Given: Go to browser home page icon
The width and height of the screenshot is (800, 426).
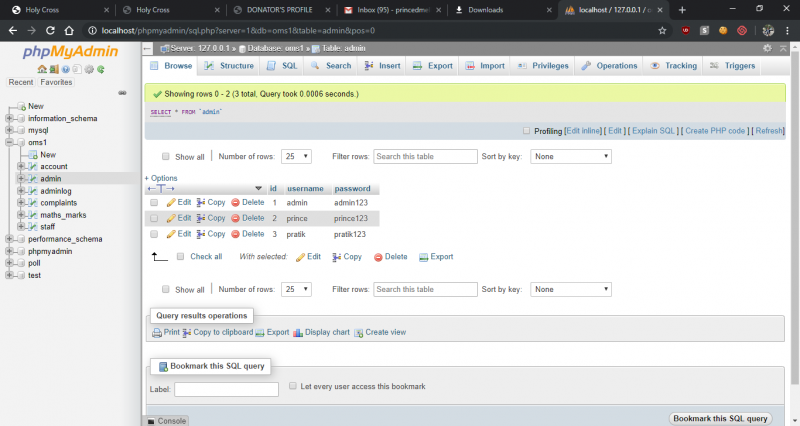Looking at the screenshot, I should coord(69,31).
